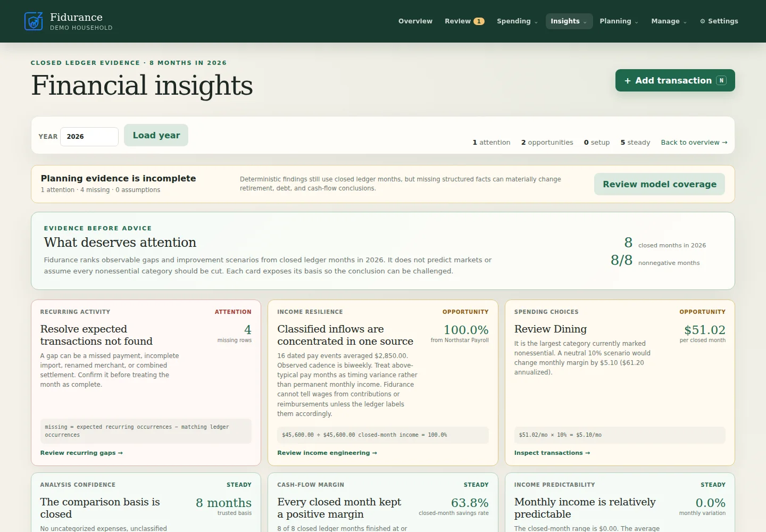Screen dimensions: 766x532
Task: Click Review model coverage button
Action: point(660,184)
